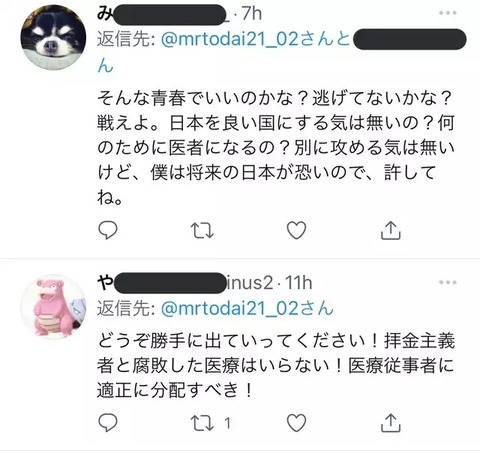Share the second tweet via upload icon
The width and height of the screenshot is (480, 451).
tap(391, 423)
